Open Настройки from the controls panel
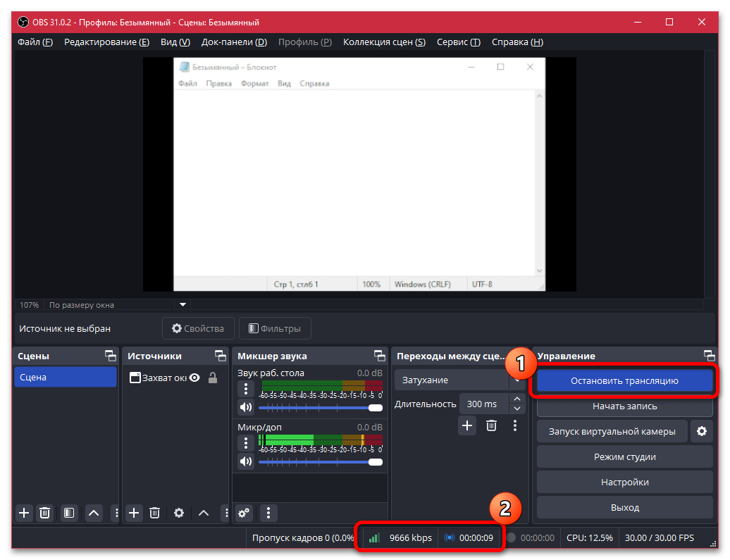 point(625,482)
